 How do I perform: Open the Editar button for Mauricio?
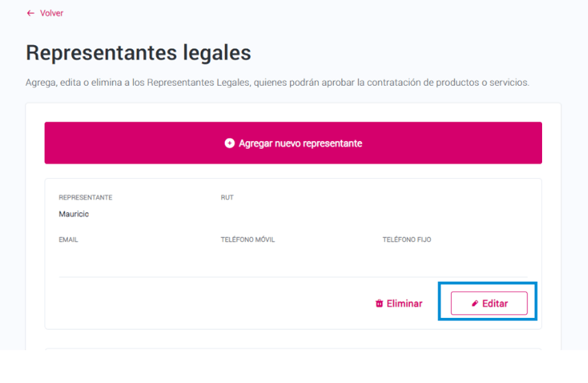(489, 303)
